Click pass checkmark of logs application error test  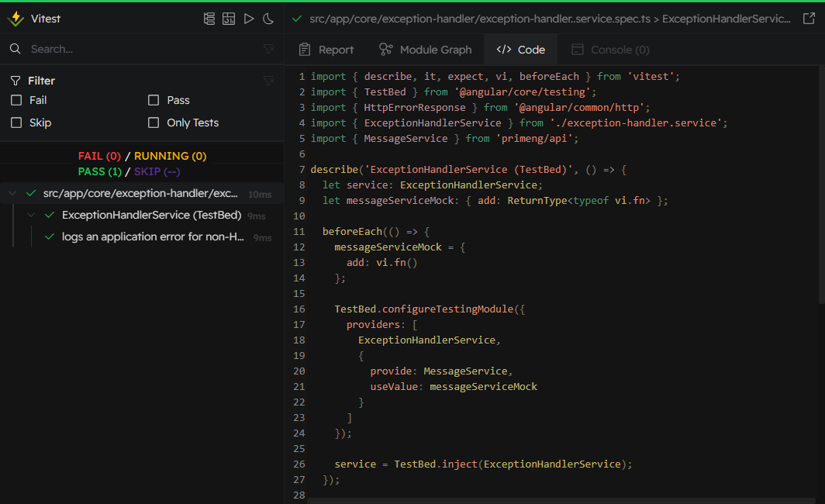tap(50, 236)
